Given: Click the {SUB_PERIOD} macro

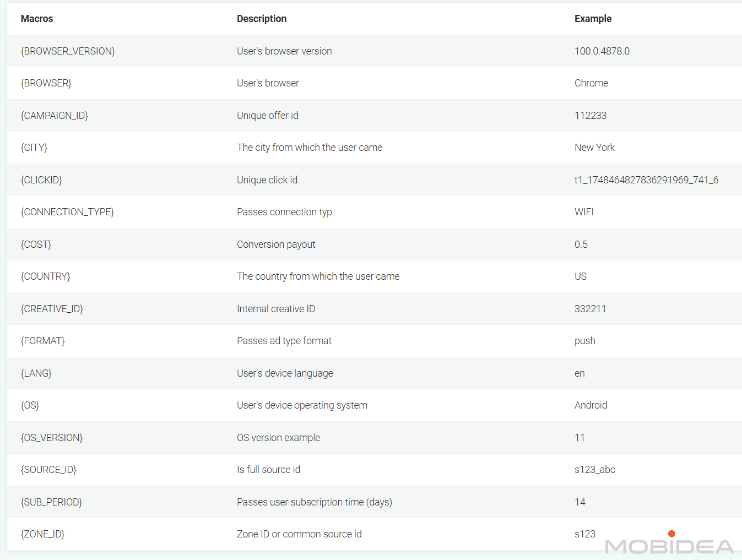Looking at the screenshot, I should [51, 502].
